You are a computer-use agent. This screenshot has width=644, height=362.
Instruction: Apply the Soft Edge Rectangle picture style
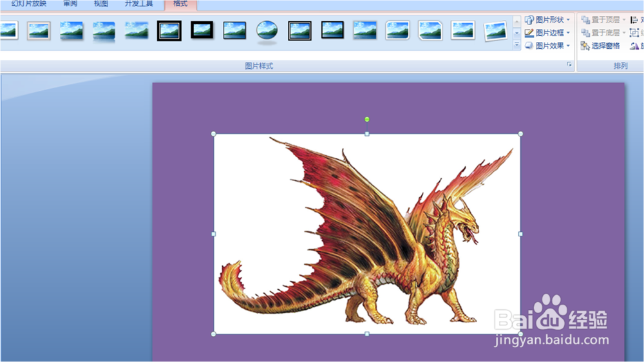pyautogui.click(x=137, y=31)
